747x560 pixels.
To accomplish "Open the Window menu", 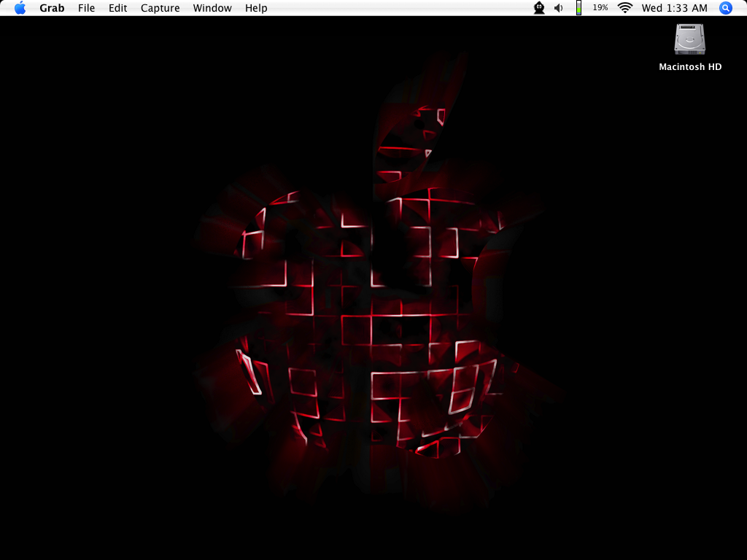I will 212,8.
